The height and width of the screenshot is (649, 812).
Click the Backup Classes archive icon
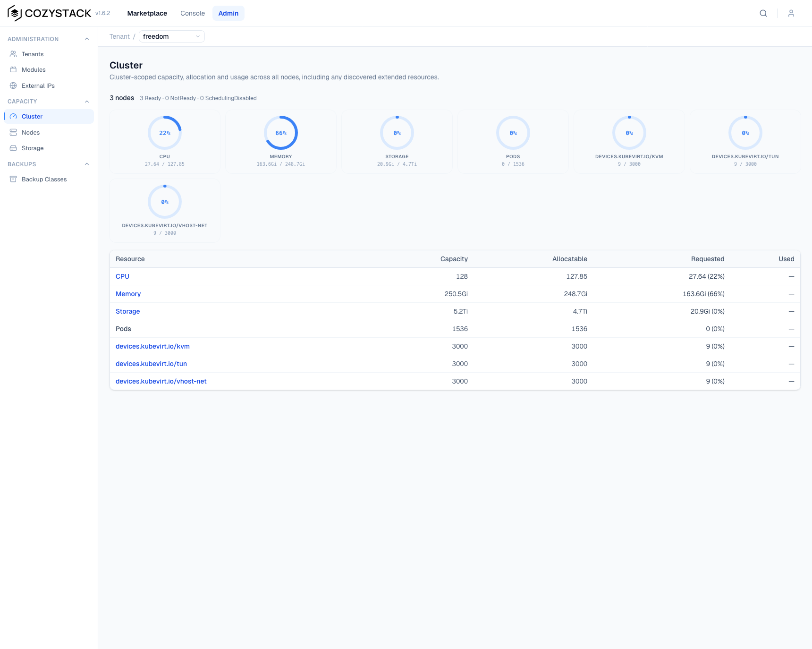pyautogui.click(x=13, y=179)
